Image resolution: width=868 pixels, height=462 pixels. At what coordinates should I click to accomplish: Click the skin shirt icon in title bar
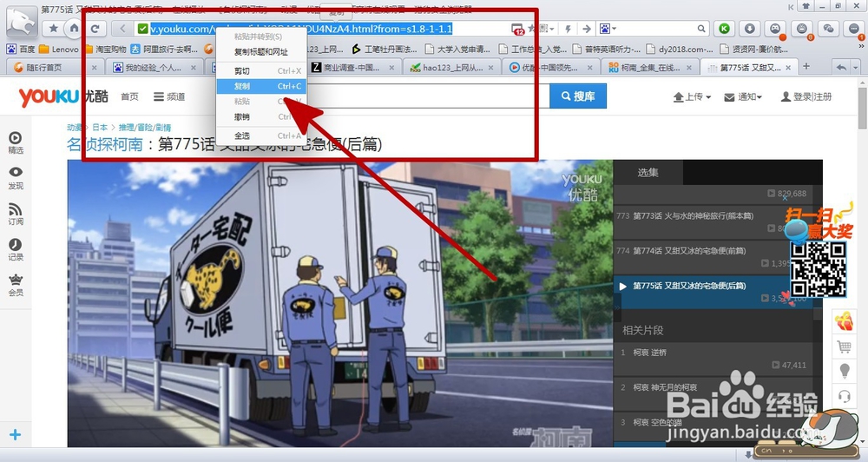(x=806, y=7)
